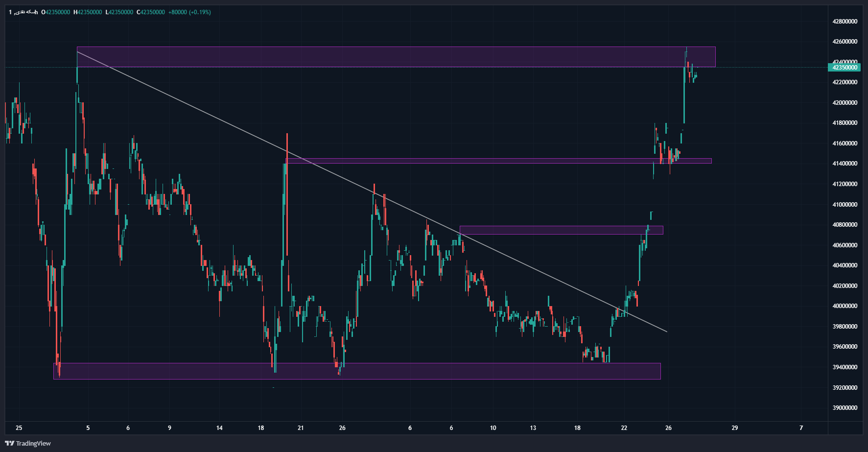Select the purple zone near 40800000
This screenshot has height=452, width=868.
558,230
